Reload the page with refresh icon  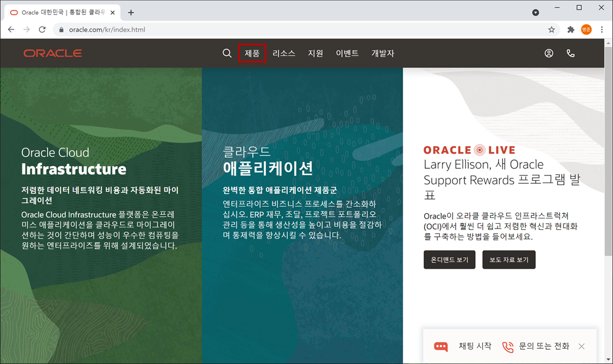pyautogui.click(x=42, y=29)
